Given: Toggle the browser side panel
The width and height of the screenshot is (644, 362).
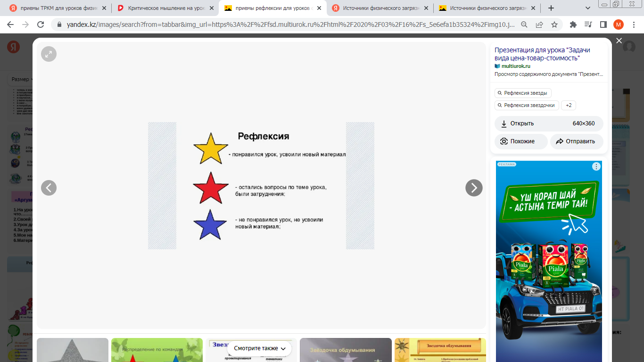Looking at the screenshot, I should pyautogui.click(x=603, y=25).
